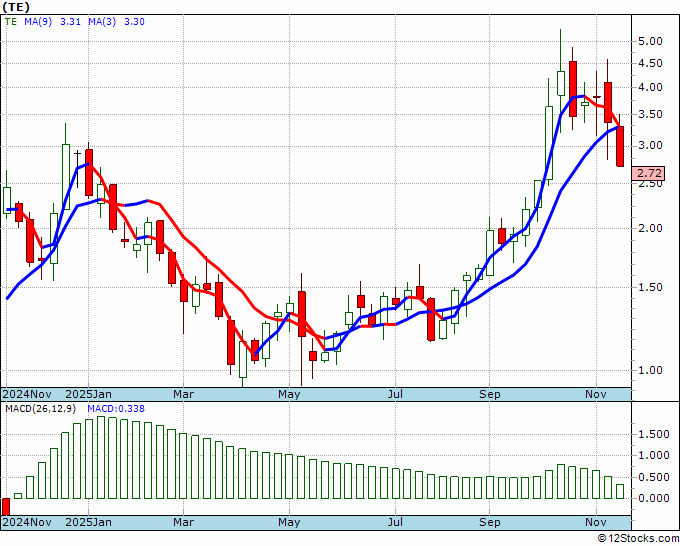
Task: Click the 2.00 price axis label
Action: 651,229
